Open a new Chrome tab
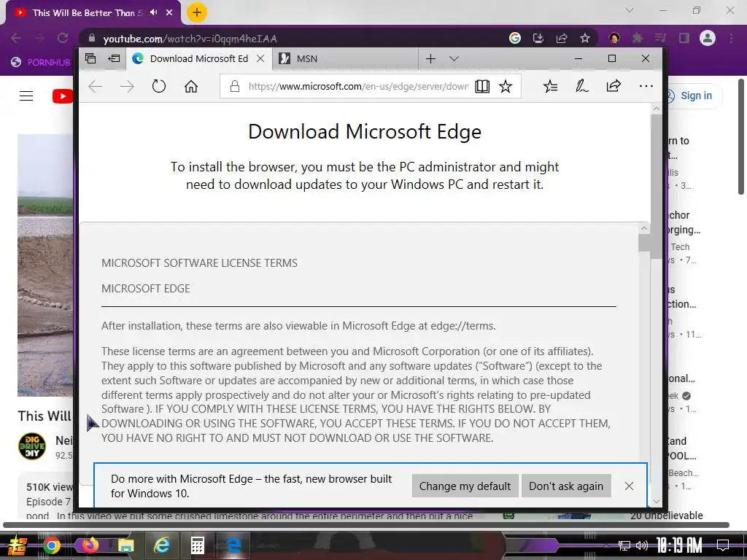The width and height of the screenshot is (747, 560). coord(197,12)
